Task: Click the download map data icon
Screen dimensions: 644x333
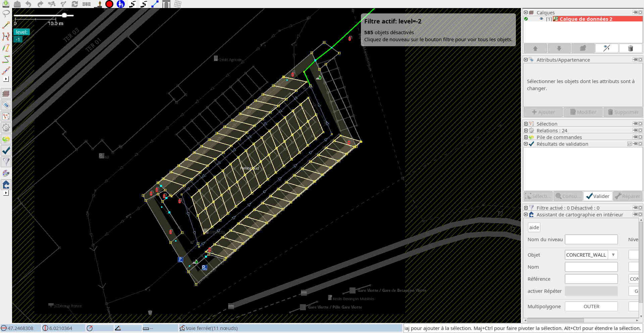Action: [x=6, y=4]
